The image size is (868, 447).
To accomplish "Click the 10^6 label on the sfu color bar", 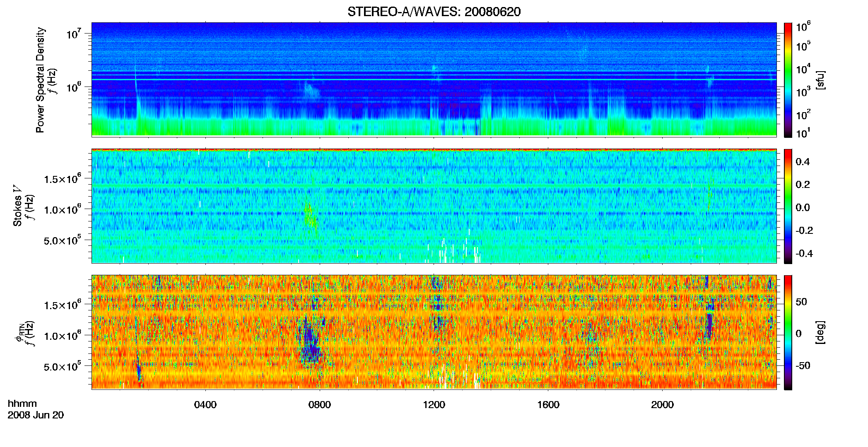I will point(803,27).
